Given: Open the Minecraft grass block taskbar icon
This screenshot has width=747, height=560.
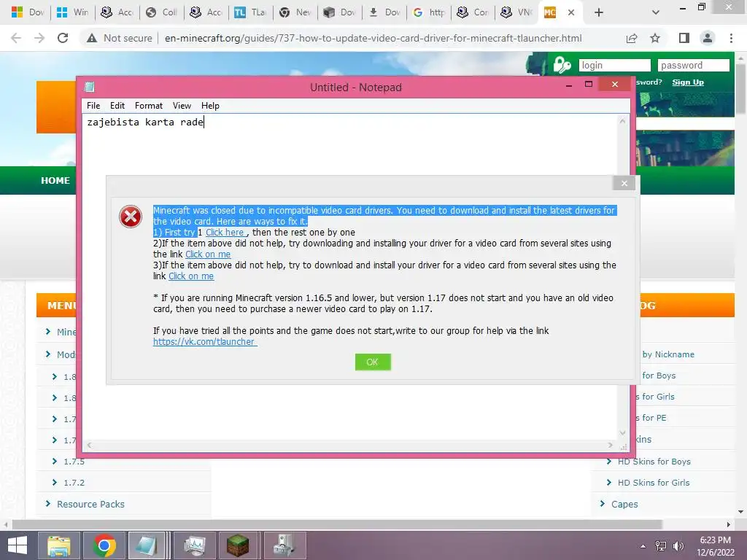Looking at the screenshot, I should pyautogui.click(x=238, y=545).
